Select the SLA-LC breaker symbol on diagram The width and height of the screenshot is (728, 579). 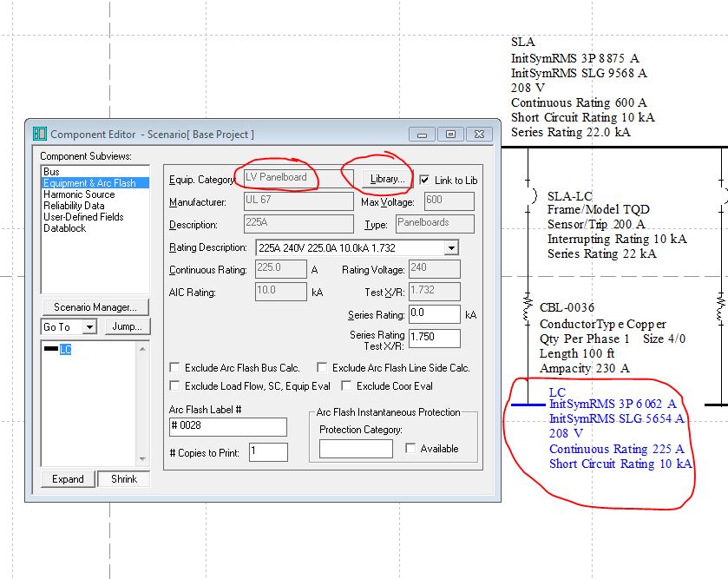pos(531,196)
